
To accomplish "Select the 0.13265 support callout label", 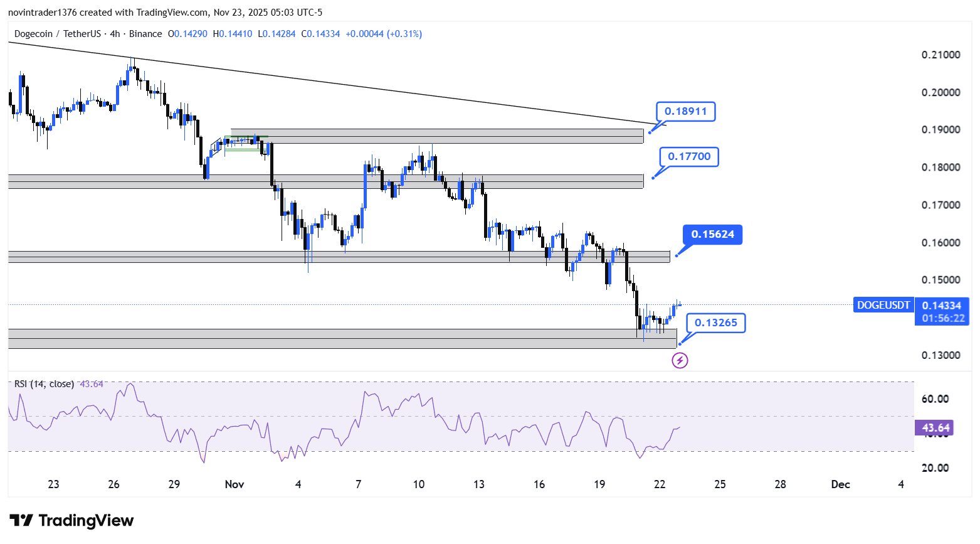I will pos(715,323).
